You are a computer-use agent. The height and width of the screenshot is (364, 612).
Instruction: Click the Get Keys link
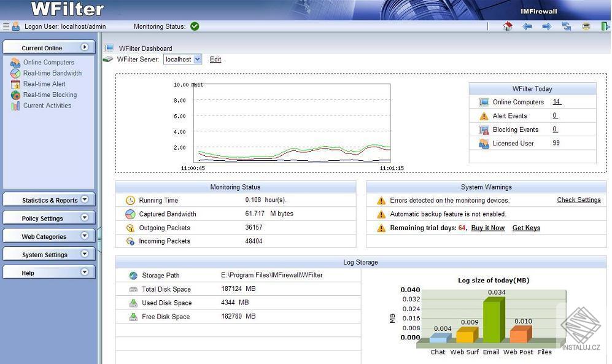526,228
